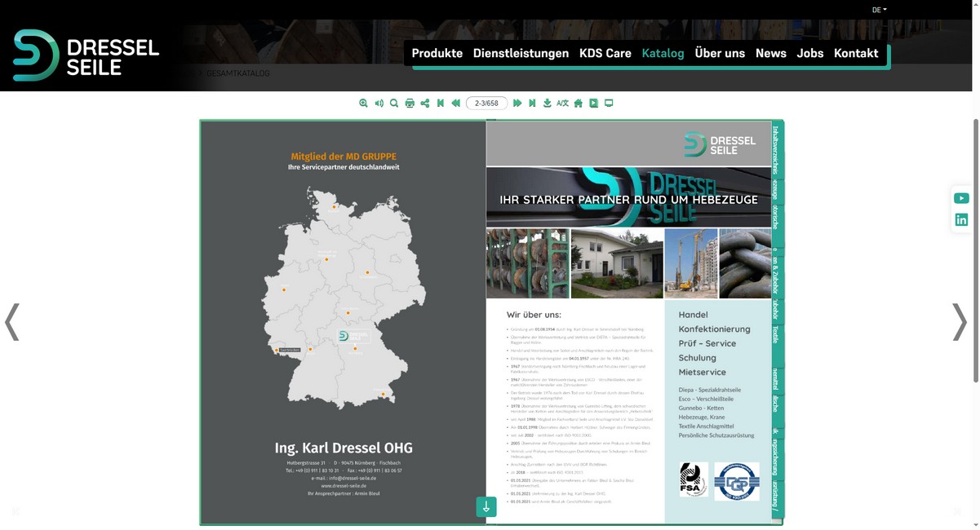This screenshot has height=530, width=980.
Task: Share the catalog via share icon
Action: pos(425,104)
